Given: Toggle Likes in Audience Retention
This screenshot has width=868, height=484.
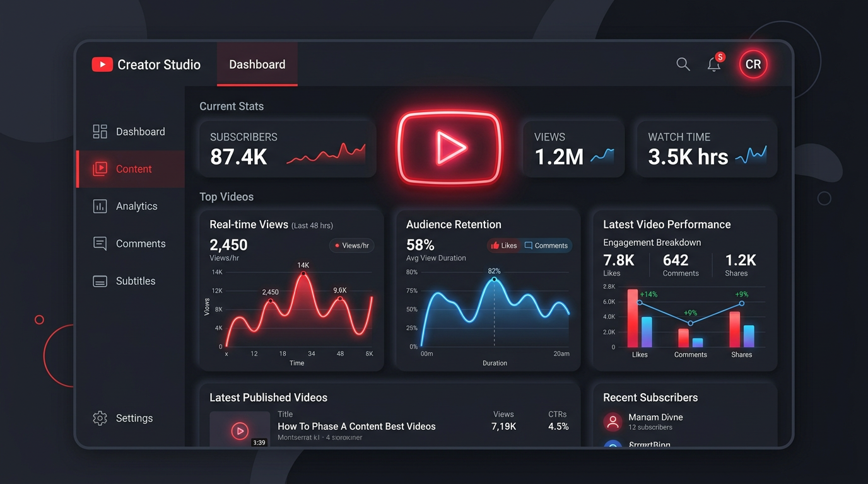Looking at the screenshot, I should tap(503, 246).
